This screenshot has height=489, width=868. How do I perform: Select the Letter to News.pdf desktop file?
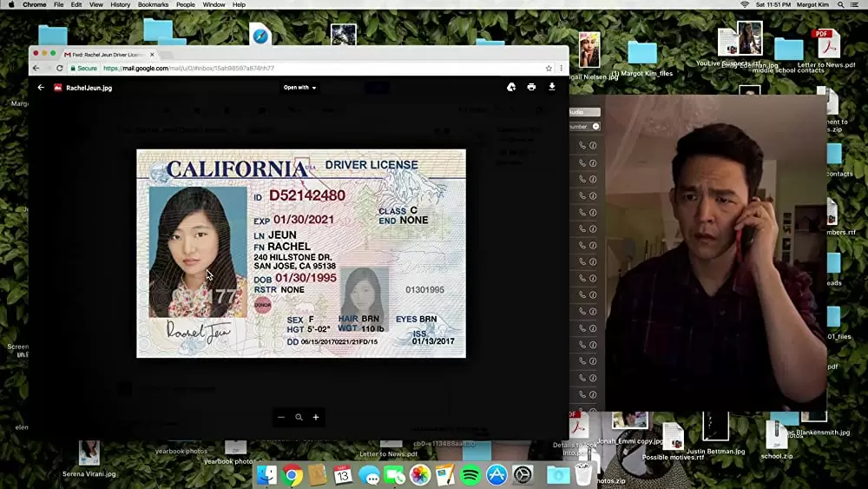pyautogui.click(x=822, y=49)
